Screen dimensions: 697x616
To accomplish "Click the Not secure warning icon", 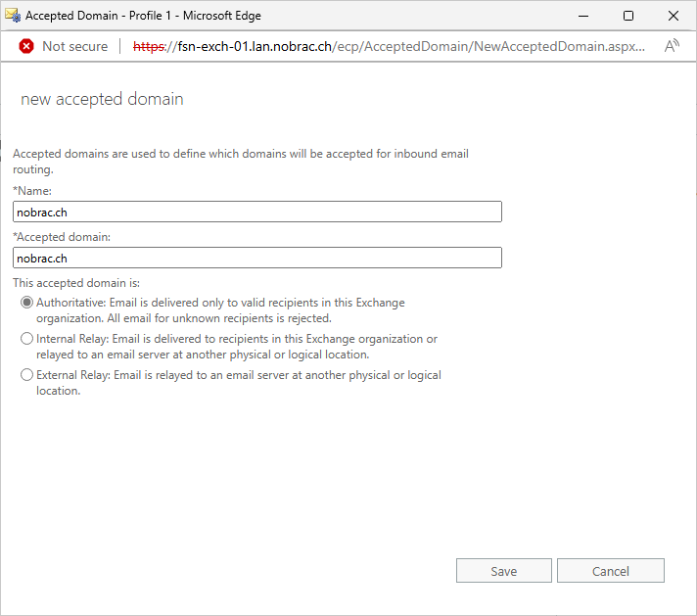I will click(26, 46).
